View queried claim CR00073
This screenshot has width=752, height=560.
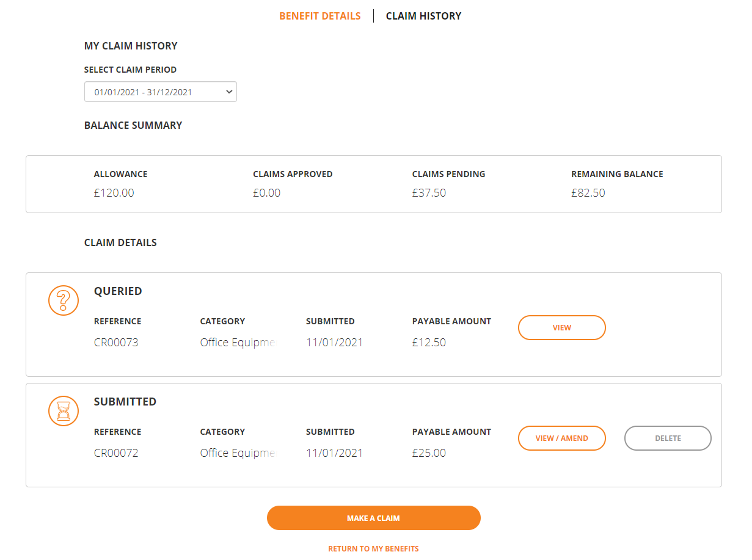click(x=562, y=328)
